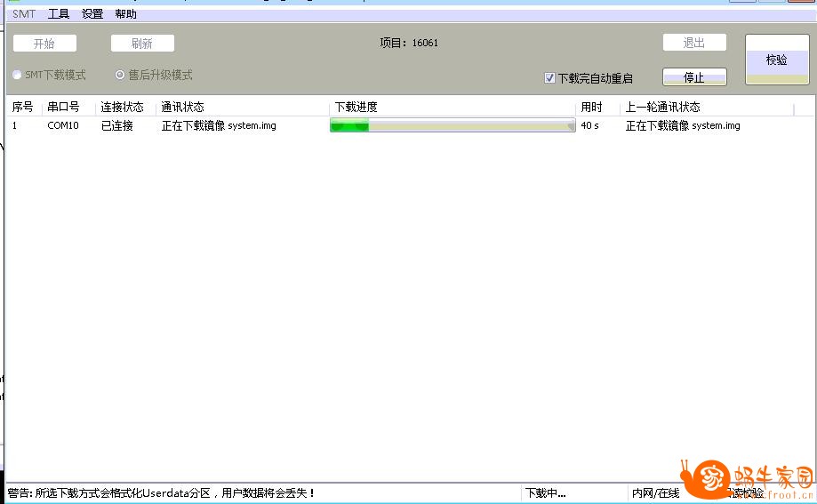Open the SMT menu
817x504 pixels.
[23, 14]
